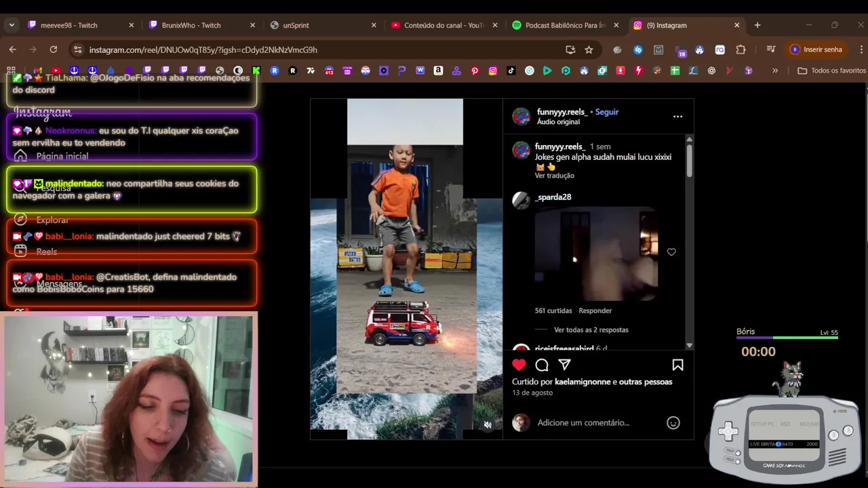
Task: Open kaelamignonne's profile link
Action: (x=583, y=382)
